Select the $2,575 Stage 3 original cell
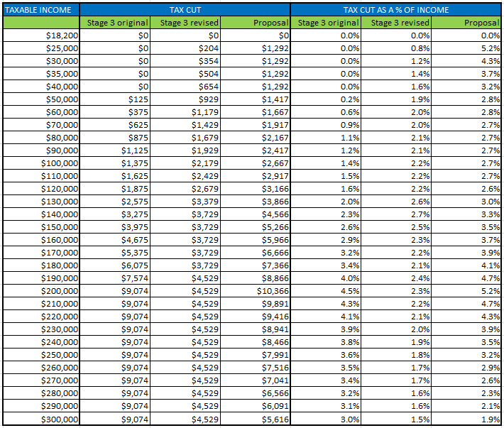This screenshot has height=428, width=504. (115, 202)
